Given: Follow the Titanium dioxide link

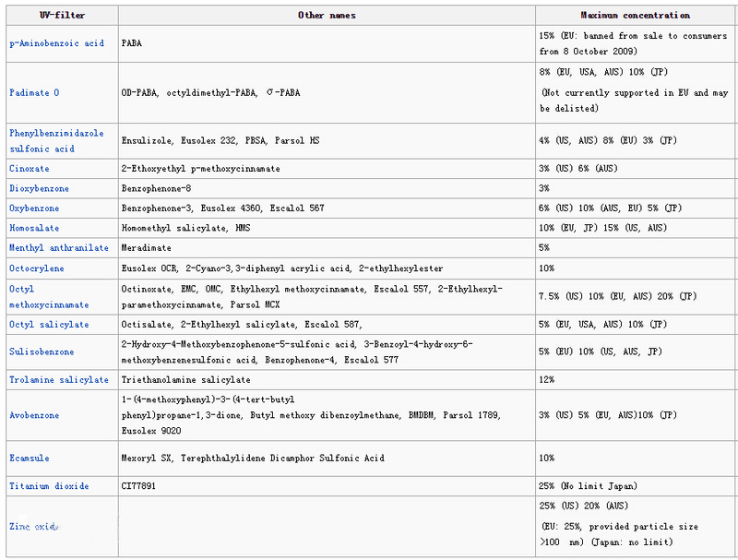Looking at the screenshot, I should 49,486.
